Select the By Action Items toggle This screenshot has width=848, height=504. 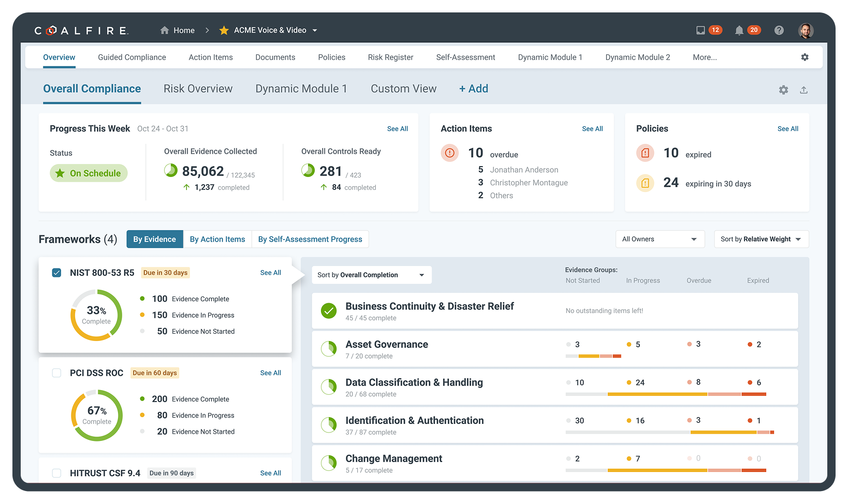[217, 239]
